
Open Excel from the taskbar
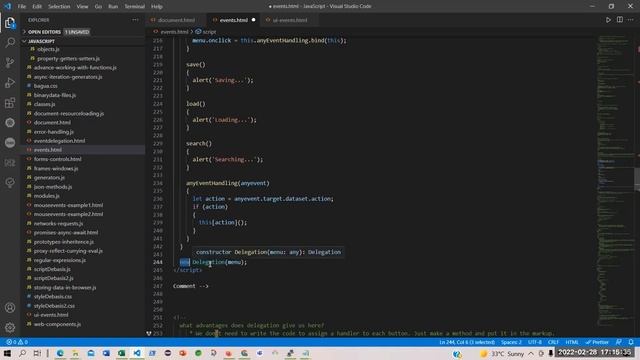(x=121, y=353)
